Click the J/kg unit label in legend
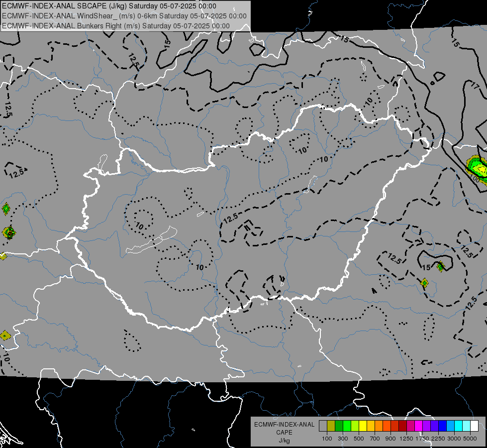This screenshot has width=487, height=448. [x=284, y=440]
